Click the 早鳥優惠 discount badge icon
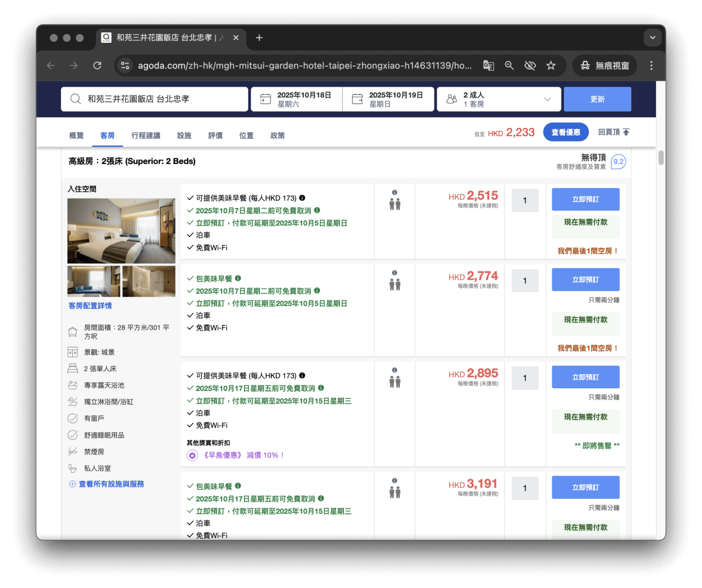 (192, 455)
